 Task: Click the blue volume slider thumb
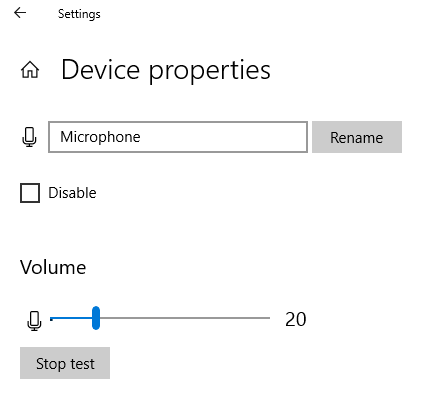96,318
